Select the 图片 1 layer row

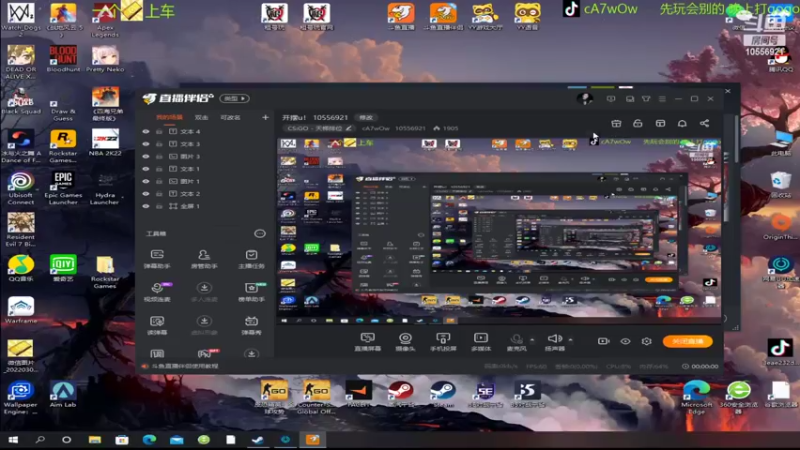pyautogui.click(x=205, y=181)
